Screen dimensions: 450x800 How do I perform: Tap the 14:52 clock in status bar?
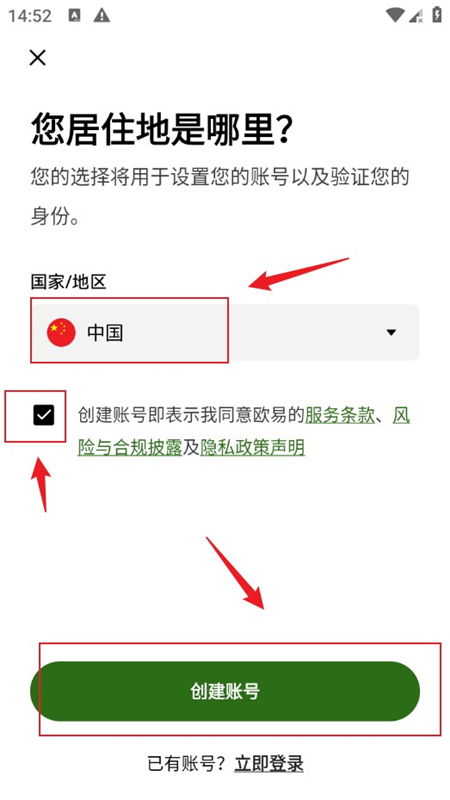[29, 16]
